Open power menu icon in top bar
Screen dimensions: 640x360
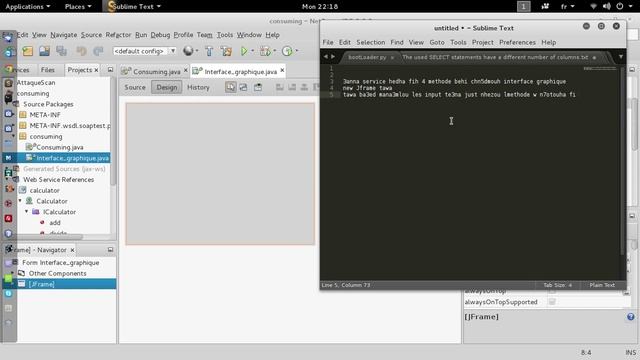[x=620, y=6]
